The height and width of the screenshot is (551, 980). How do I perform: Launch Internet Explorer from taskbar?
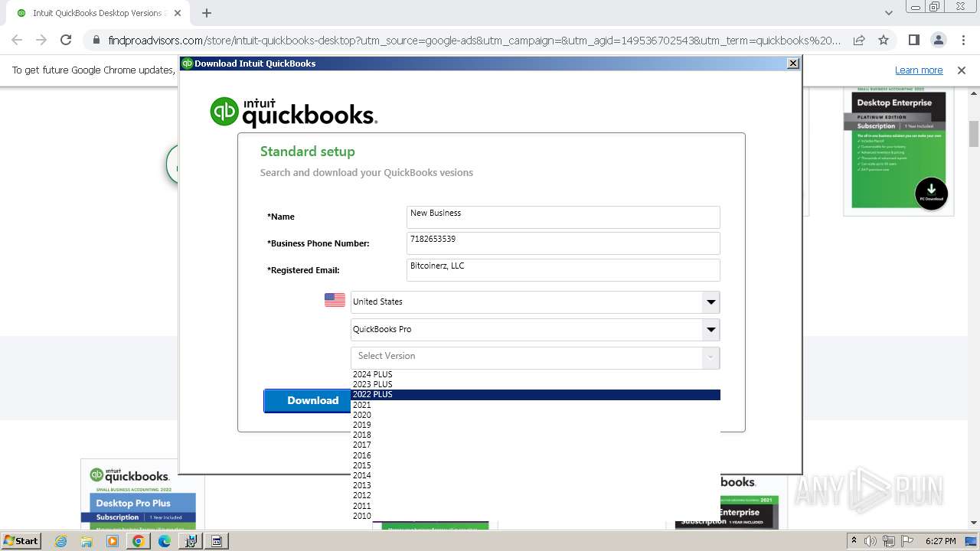(x=60, y=541)
